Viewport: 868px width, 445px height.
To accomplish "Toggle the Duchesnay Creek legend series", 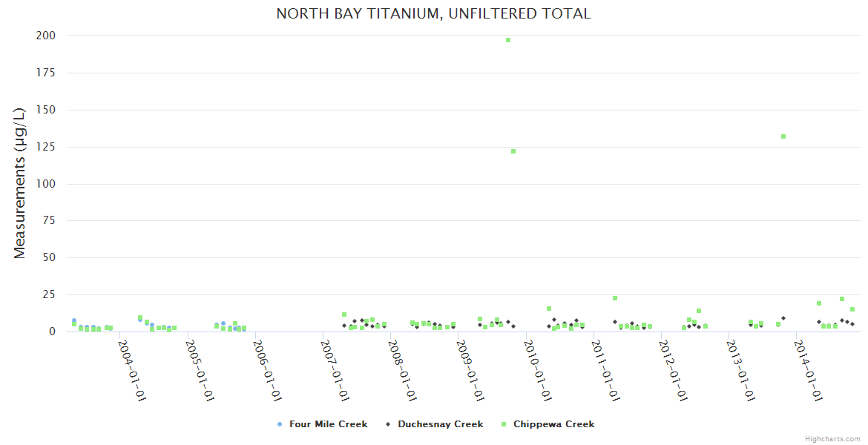I will coord(440,424).
